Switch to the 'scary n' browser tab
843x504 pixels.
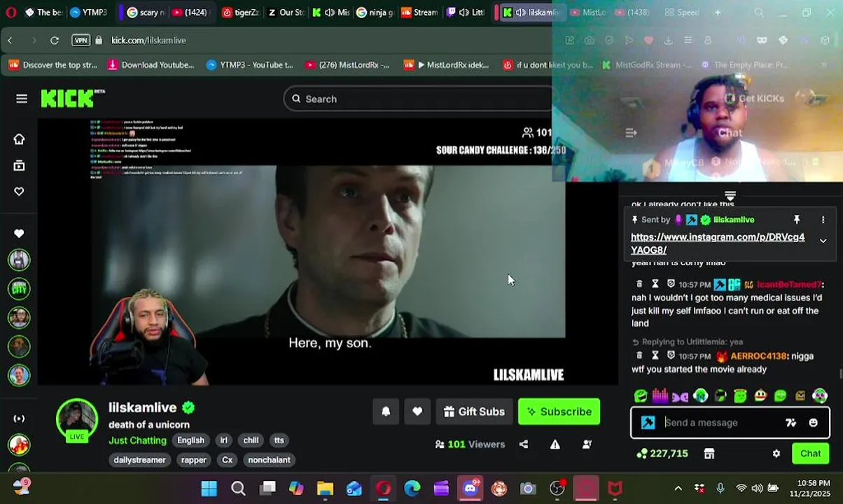[x=146, y=12]
